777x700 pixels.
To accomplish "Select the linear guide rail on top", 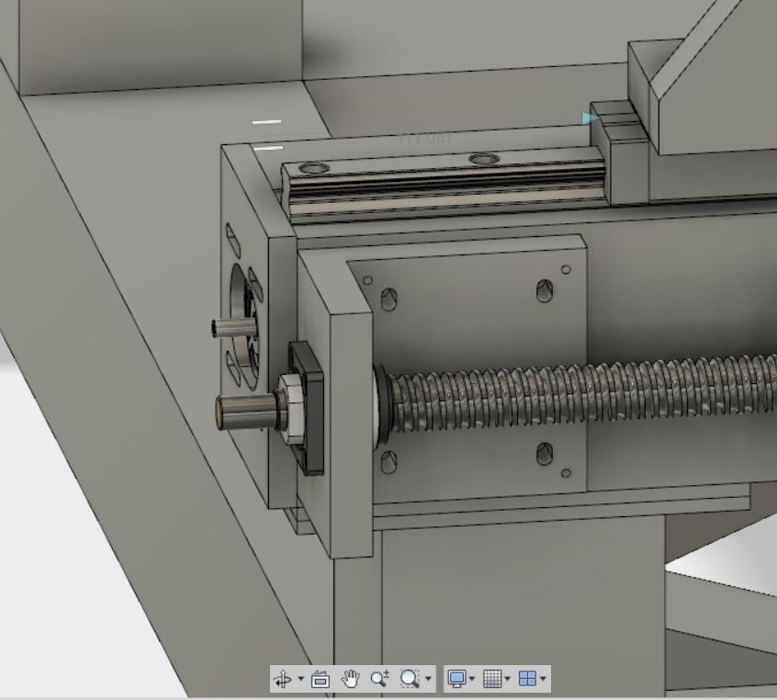I will click(441, 188).
